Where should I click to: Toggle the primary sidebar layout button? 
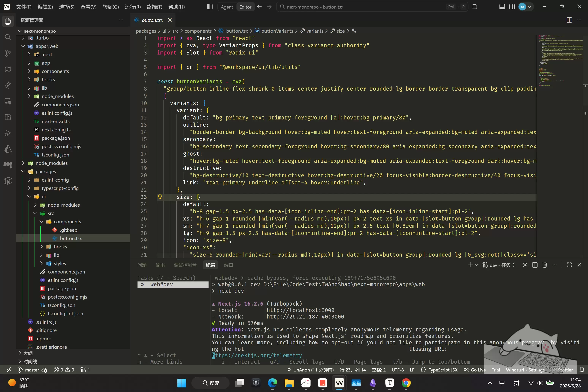[210, 7]
